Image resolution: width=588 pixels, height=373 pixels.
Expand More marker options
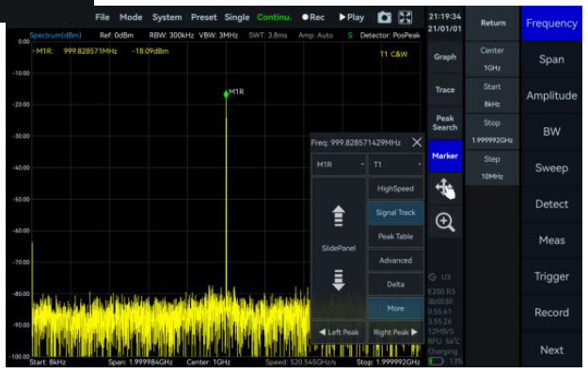tap(396, 308)
